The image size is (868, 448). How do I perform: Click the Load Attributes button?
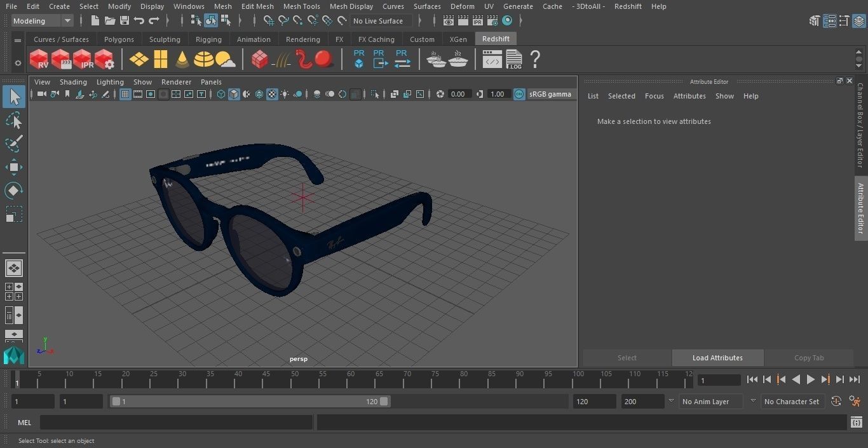tap(717, 358)
